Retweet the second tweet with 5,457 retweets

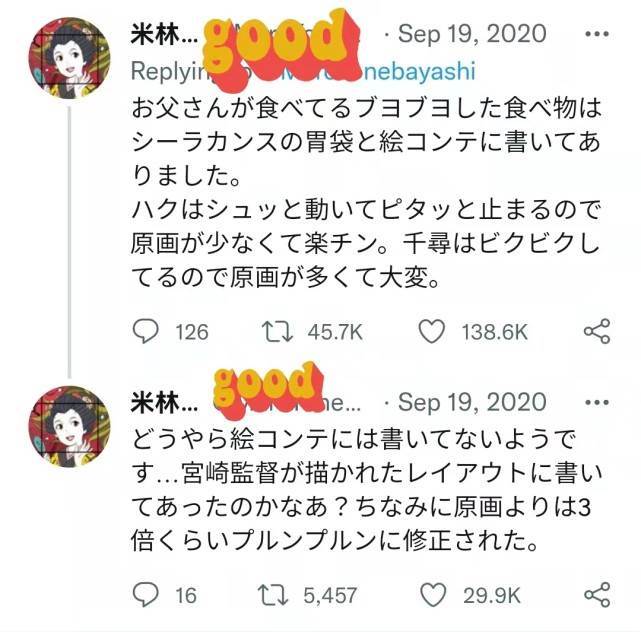tap(273, 595)
